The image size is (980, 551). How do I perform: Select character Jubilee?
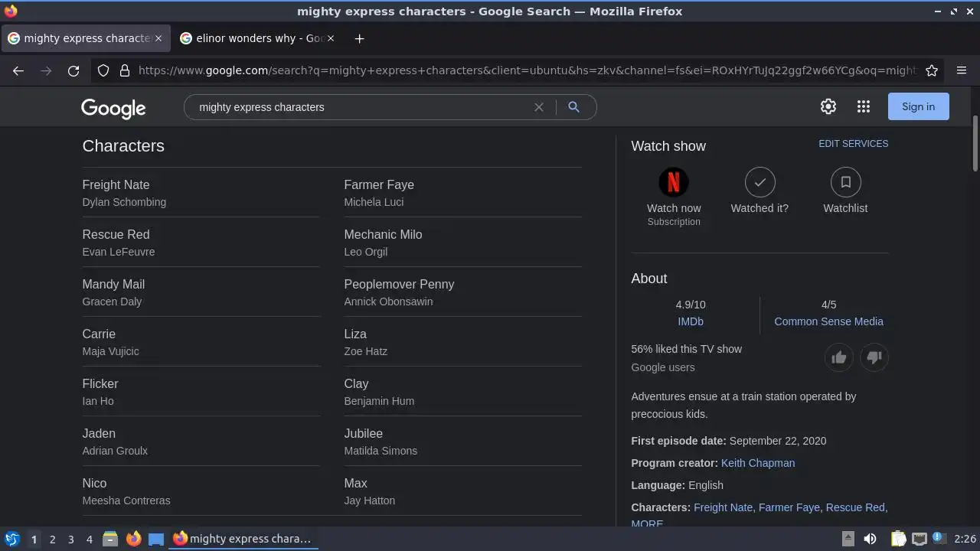click(363, 433)
